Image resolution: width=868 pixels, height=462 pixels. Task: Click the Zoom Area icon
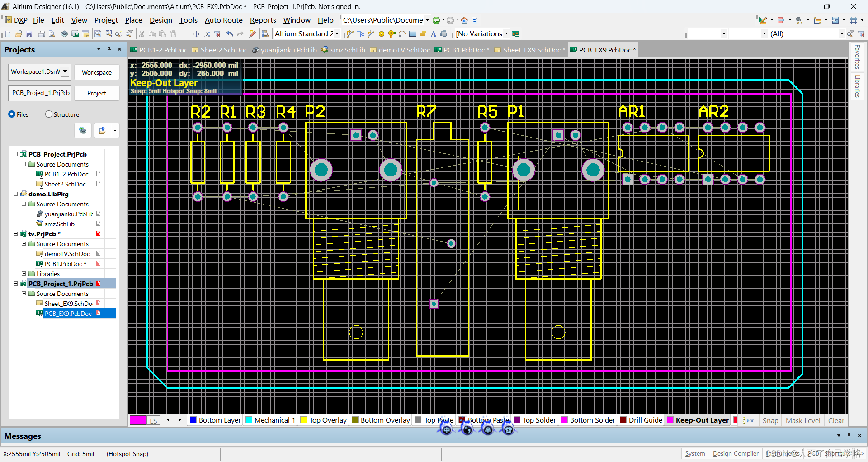click(108, 34)
